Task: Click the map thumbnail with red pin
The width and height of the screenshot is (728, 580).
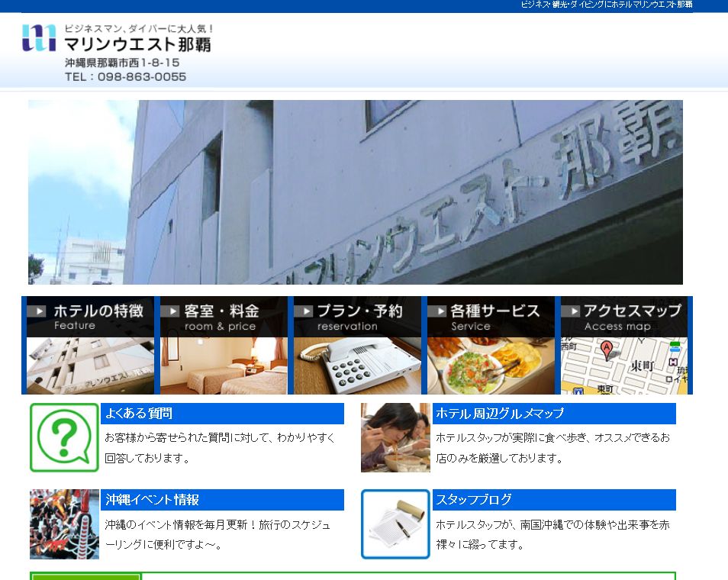Action: pyautogui.click(x=624, y=366)
